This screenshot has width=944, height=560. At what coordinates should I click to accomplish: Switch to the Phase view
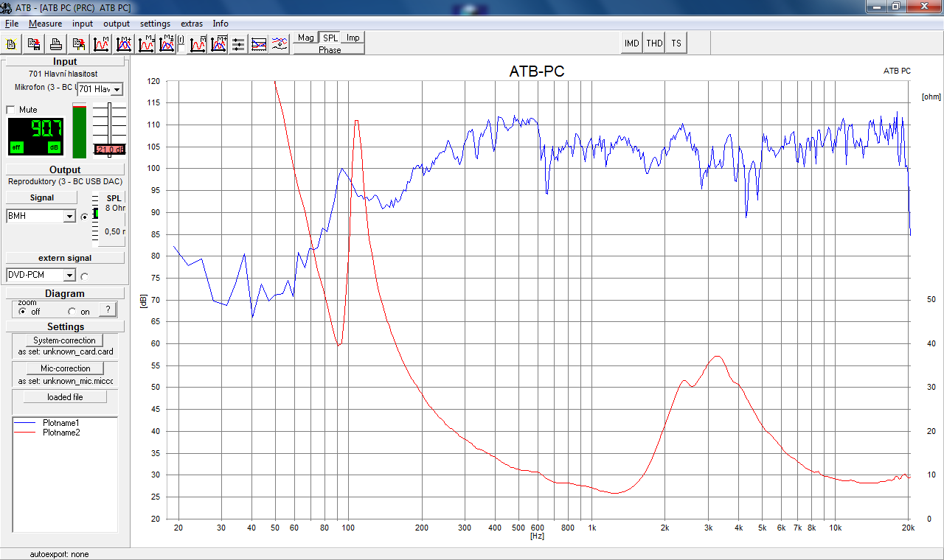[330, 49]
